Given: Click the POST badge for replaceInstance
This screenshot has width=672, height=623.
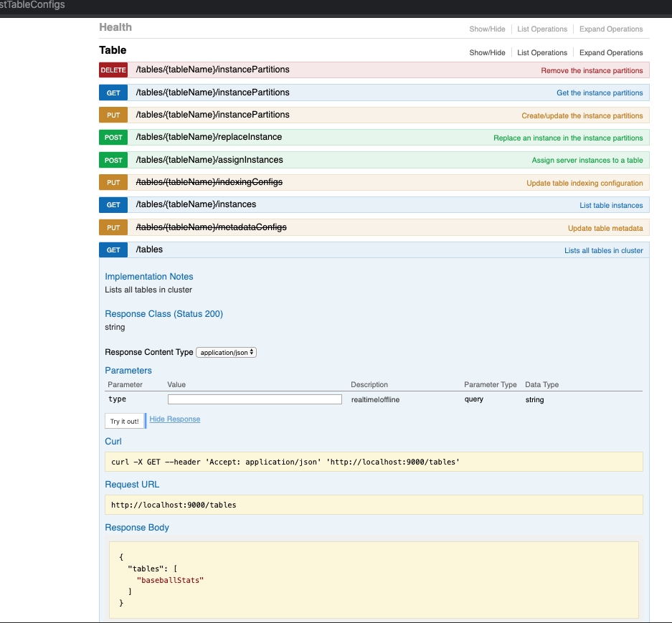Looking at the screenshot, I should coord(113,138).
